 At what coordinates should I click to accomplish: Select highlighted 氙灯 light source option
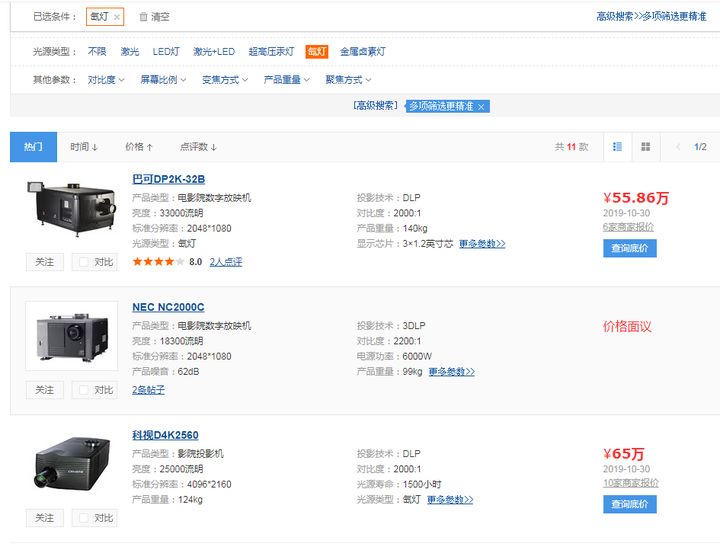click(x=317, y=51)
